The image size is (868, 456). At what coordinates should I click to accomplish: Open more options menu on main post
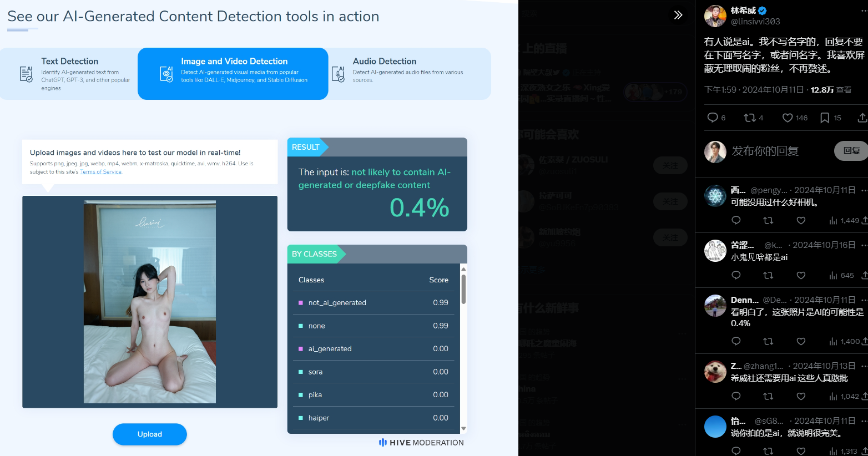(x=864, y=11)
